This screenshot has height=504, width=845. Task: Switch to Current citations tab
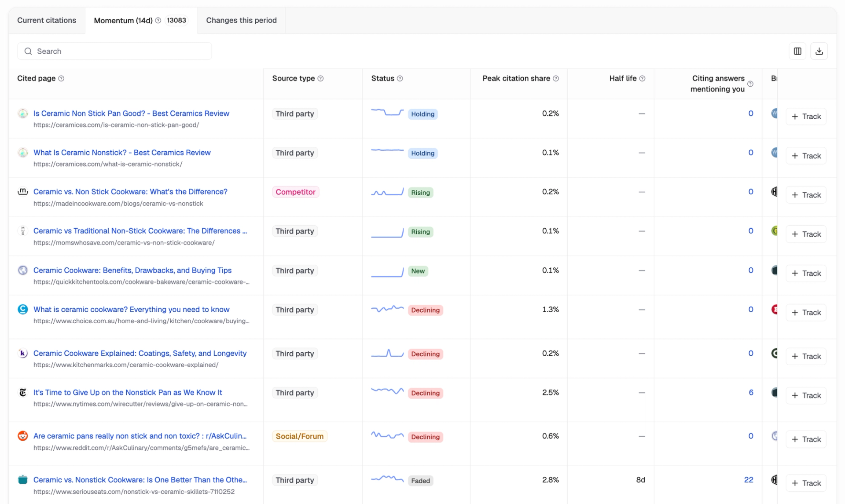(47, 20)
